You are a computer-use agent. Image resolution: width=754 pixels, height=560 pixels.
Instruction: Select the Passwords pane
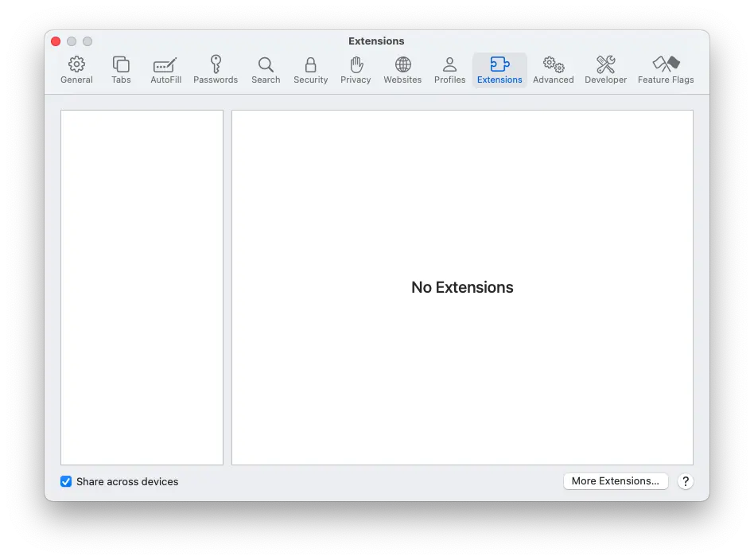[216, 69]
